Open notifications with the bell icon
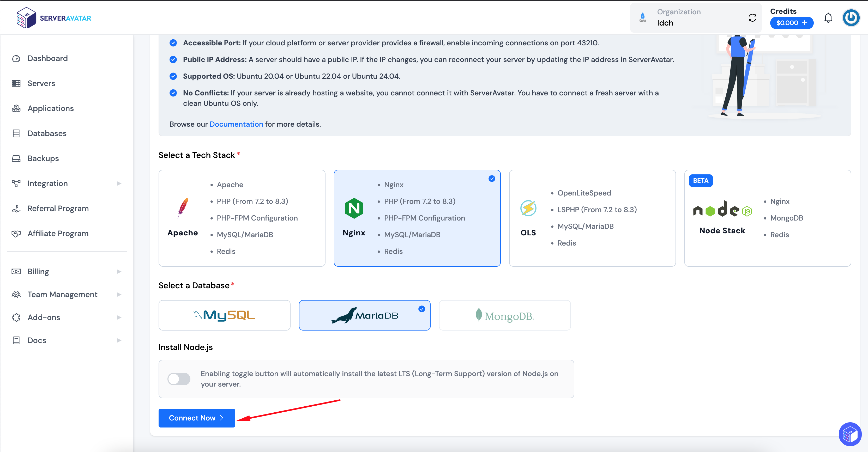868x452 pixels. (828, 18)
